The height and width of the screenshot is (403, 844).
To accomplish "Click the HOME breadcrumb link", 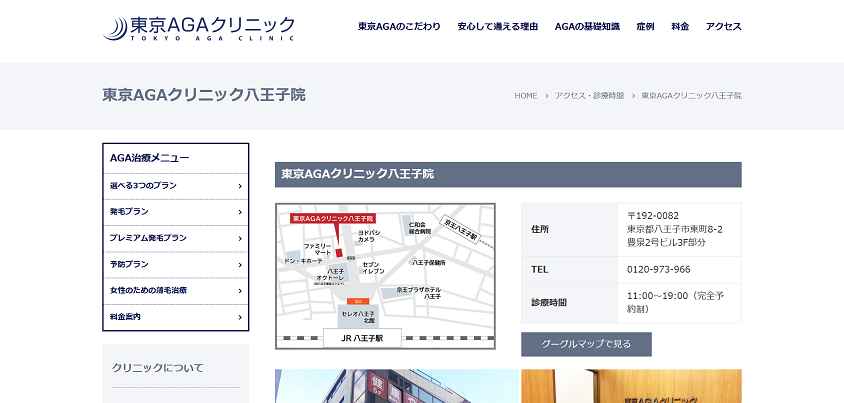I will (526, 96).
